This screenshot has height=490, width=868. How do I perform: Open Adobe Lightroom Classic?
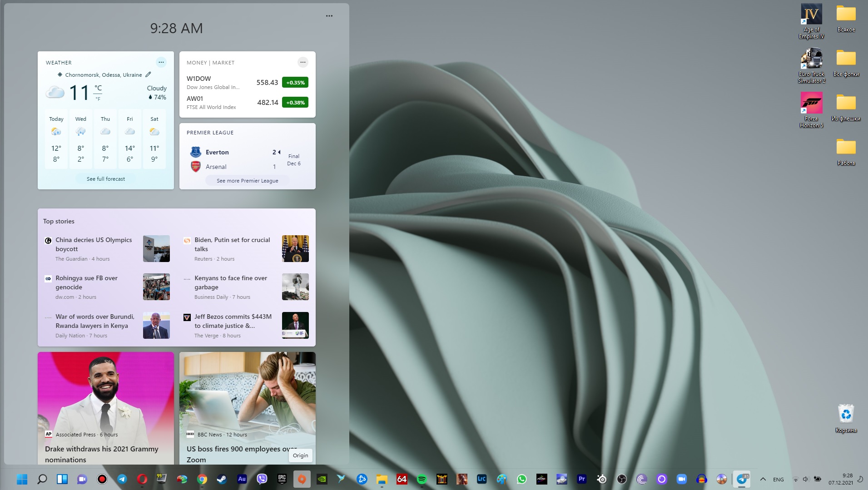click(481, 479)
